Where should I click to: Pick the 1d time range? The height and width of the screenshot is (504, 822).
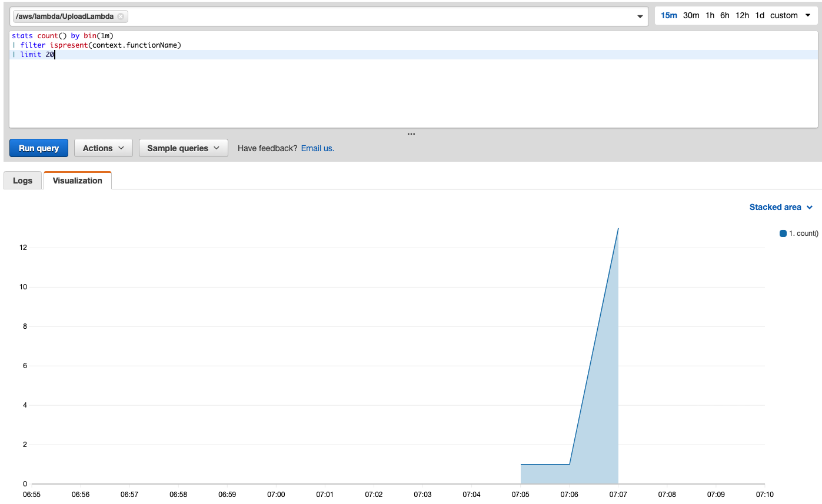coord(760,16)
